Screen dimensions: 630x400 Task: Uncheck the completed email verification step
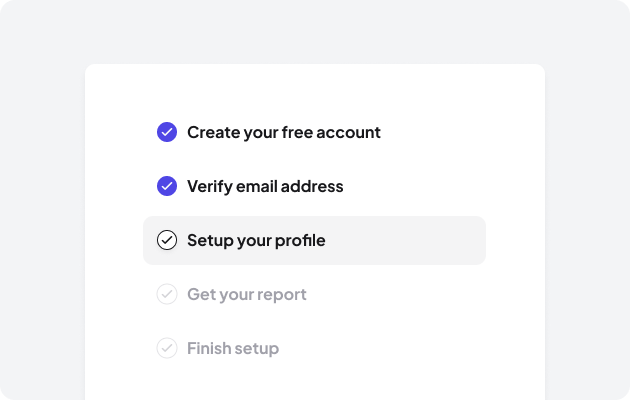click(167, 186)
